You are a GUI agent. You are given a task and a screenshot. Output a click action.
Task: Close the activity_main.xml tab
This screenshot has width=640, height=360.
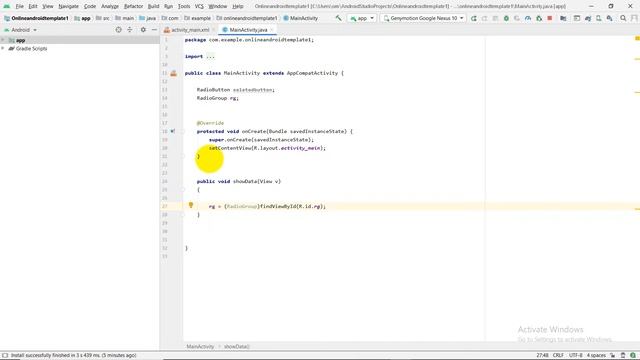213,30
